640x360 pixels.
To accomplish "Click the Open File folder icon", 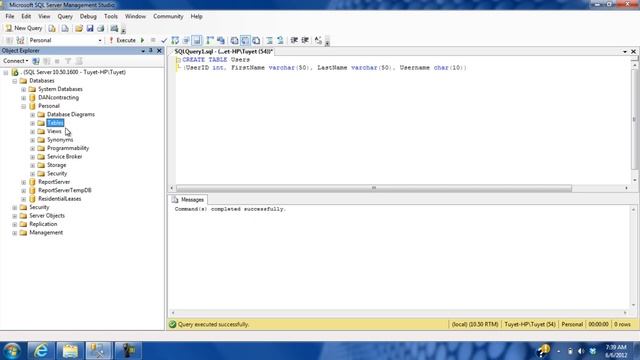I will point(79,28).
